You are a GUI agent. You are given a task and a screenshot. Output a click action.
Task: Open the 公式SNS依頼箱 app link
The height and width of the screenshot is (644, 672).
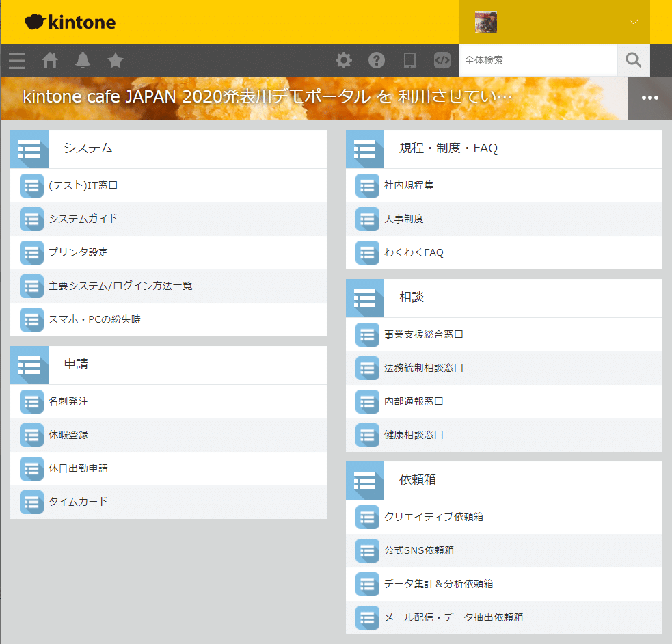418,550
